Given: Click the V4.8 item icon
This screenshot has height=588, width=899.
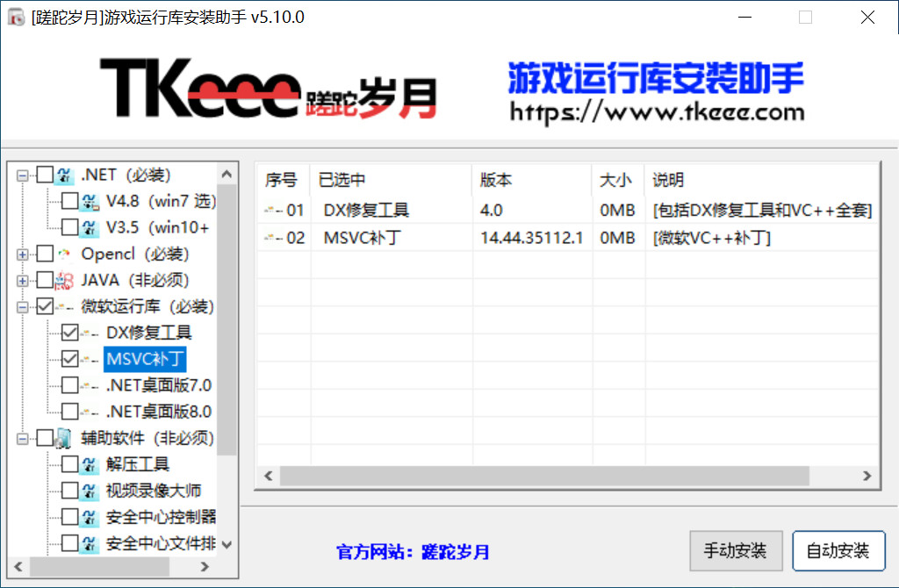Looking at the screenshot, I should (90, 202).
